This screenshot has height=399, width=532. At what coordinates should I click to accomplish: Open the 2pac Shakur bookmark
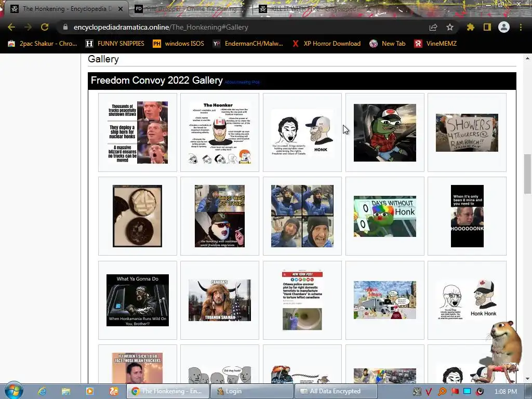(43, 44)
